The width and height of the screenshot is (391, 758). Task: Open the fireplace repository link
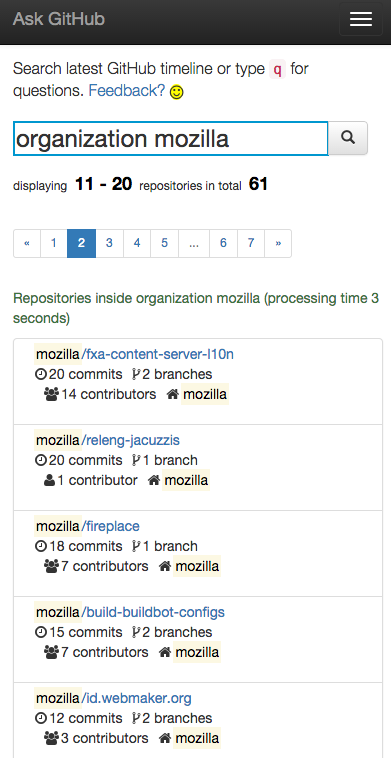(x=111, y=526)
